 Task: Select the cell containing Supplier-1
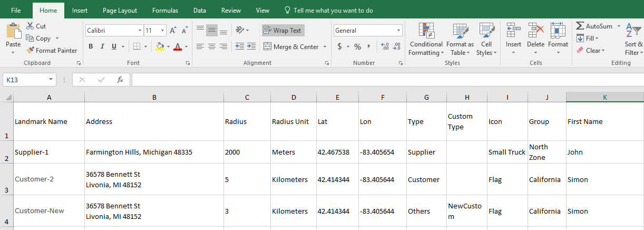(49, 152)
